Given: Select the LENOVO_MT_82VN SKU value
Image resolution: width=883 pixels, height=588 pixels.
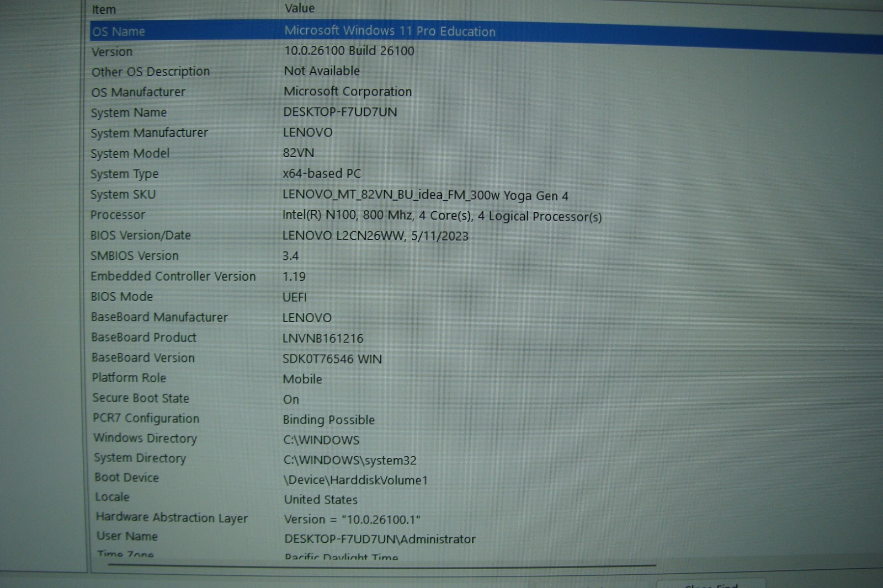Looking at the screenshot, I should coord(425,195).
